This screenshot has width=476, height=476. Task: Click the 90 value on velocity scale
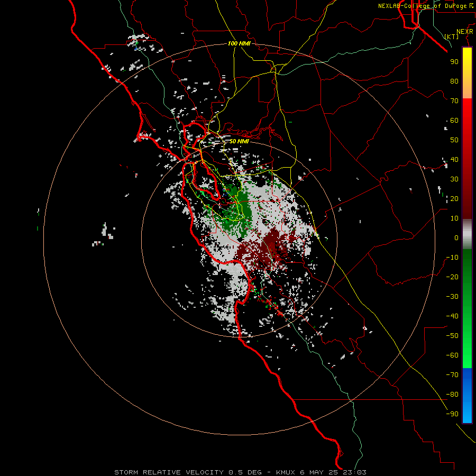point(454,62)
